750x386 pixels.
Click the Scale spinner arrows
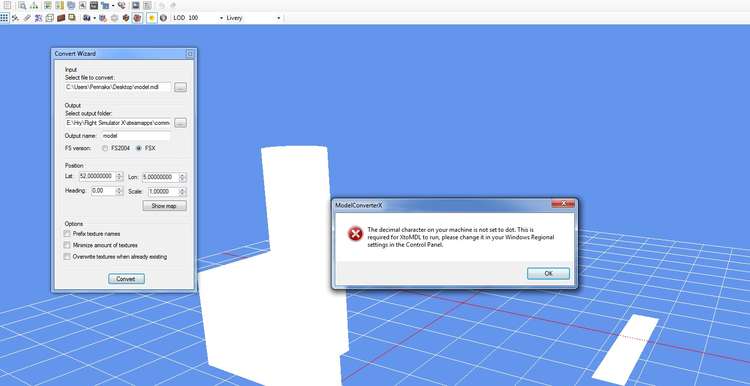(x=182, y=191)
